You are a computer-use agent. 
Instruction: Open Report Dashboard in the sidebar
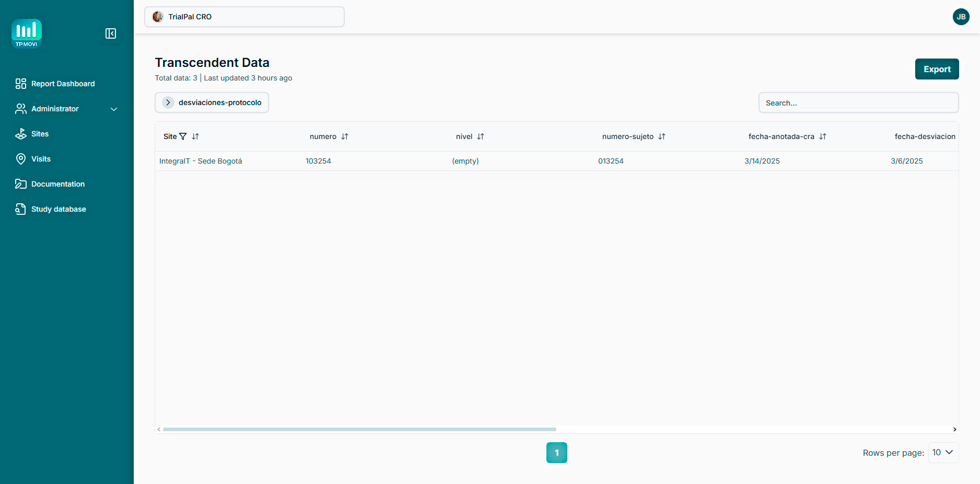63,84
